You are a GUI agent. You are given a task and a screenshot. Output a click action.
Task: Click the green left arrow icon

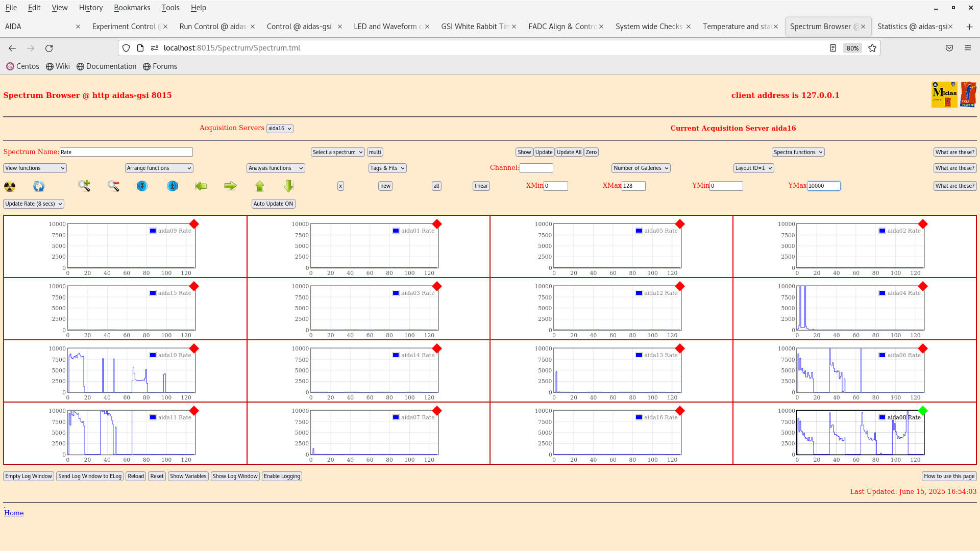pyautogui.click(x=201, y=186)
